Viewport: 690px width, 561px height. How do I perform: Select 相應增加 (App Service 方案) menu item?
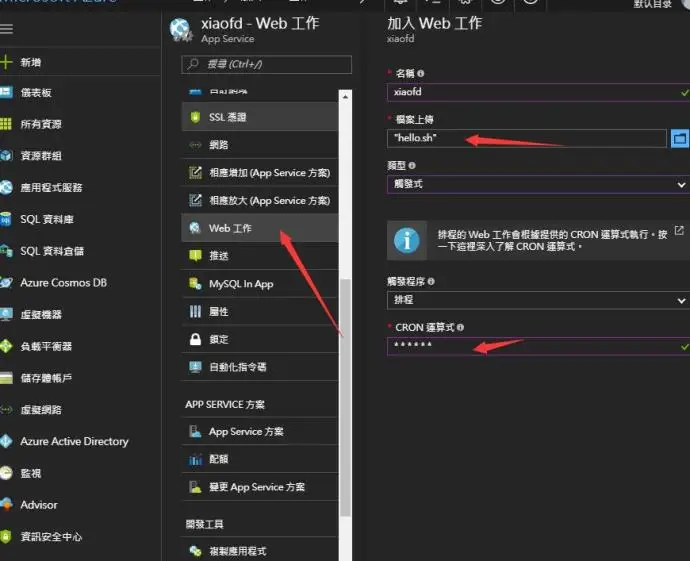point(260,172)
